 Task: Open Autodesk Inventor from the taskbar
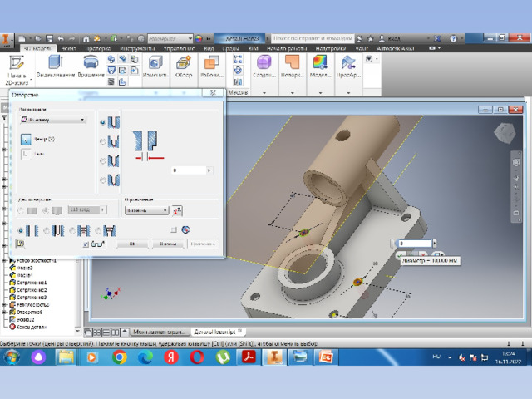[275, 357]
